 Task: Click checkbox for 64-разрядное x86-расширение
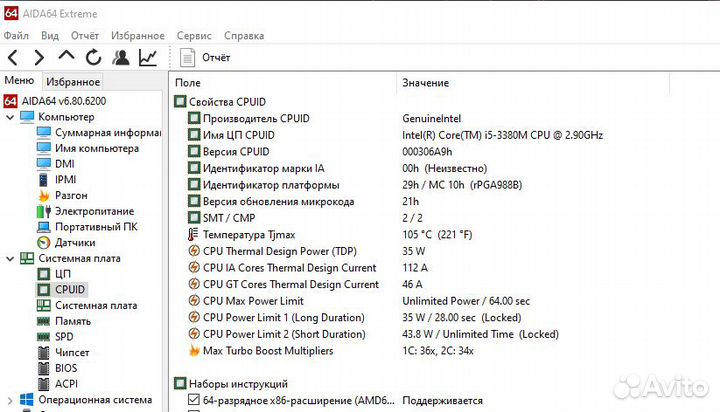194,400
